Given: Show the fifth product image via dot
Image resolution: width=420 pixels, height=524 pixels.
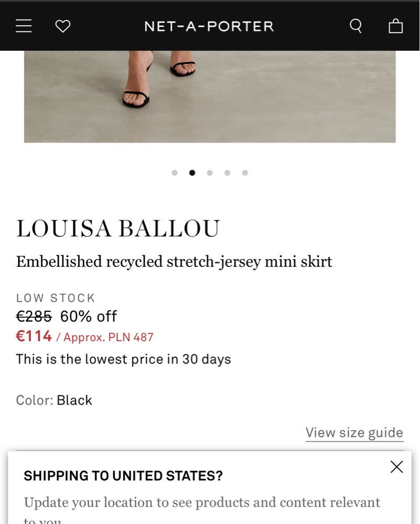Looking at the screenshot, I should click(x=245, y=173).
